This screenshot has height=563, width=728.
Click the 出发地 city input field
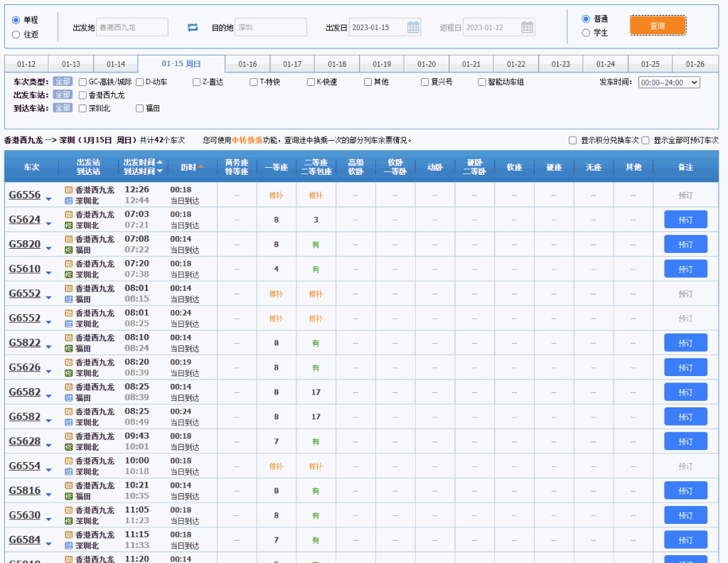point(132,26)
